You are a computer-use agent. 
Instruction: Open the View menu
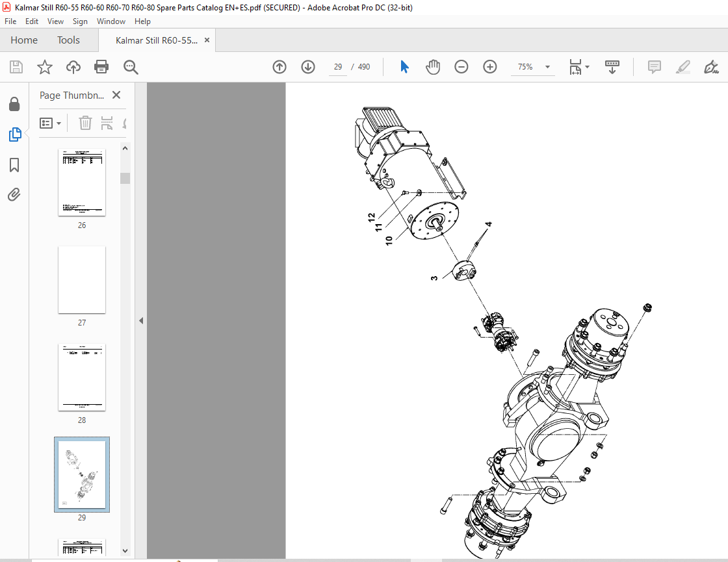[55, 21]
